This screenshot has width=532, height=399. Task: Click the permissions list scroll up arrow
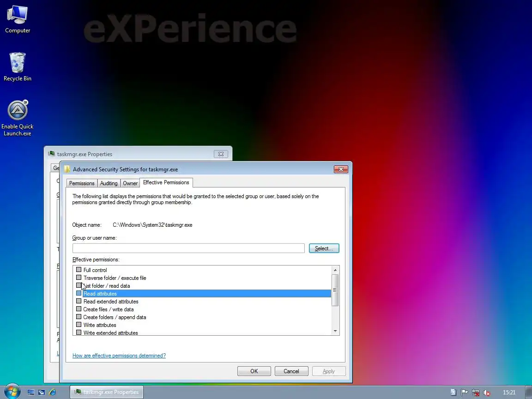point(335,270)
